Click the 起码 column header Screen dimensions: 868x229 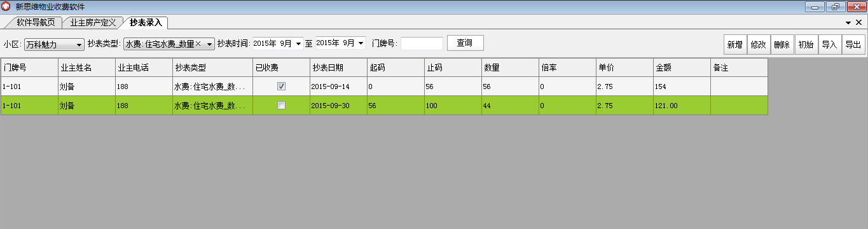coord(396,67)
